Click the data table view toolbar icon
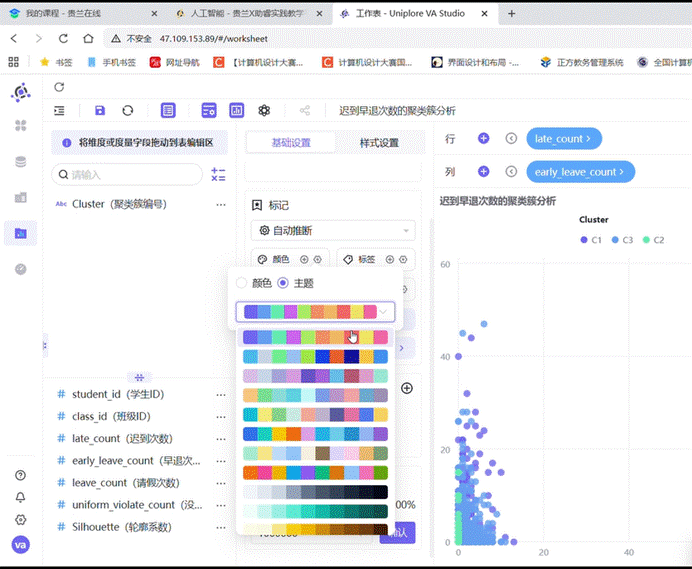The width and height of the screenshot is (692, 569). [x=168, y=110]
